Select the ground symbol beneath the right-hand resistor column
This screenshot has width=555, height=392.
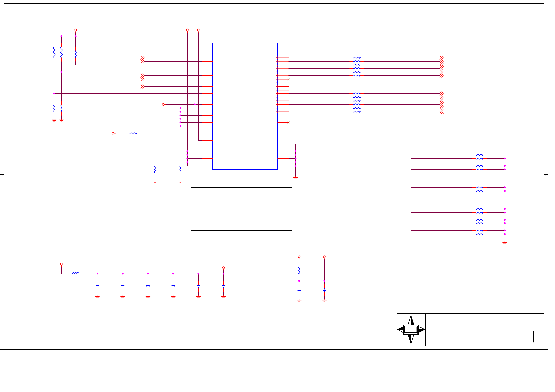point(505,243)
